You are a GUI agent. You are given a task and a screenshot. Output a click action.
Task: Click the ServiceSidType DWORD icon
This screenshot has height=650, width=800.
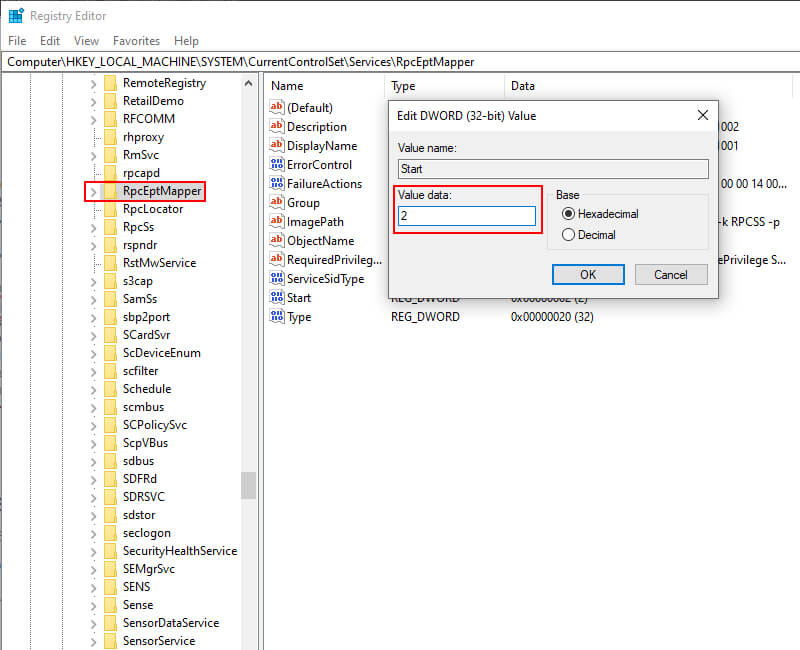(277, 279)
